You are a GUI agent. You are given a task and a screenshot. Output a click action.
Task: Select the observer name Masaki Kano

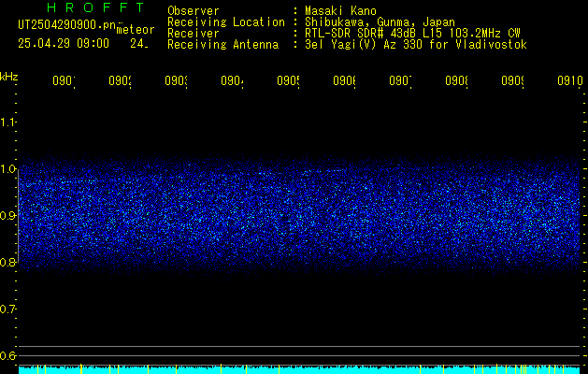click(x=340, y=10)
